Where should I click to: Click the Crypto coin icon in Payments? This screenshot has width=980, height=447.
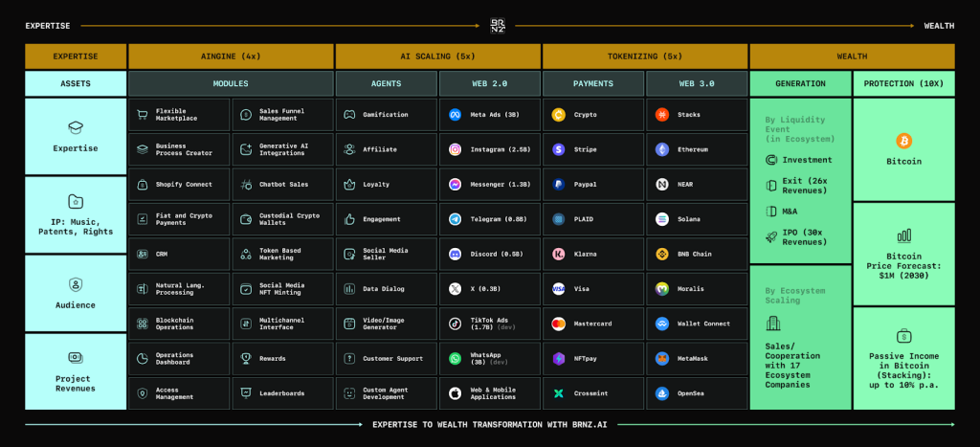coord(559,115)
